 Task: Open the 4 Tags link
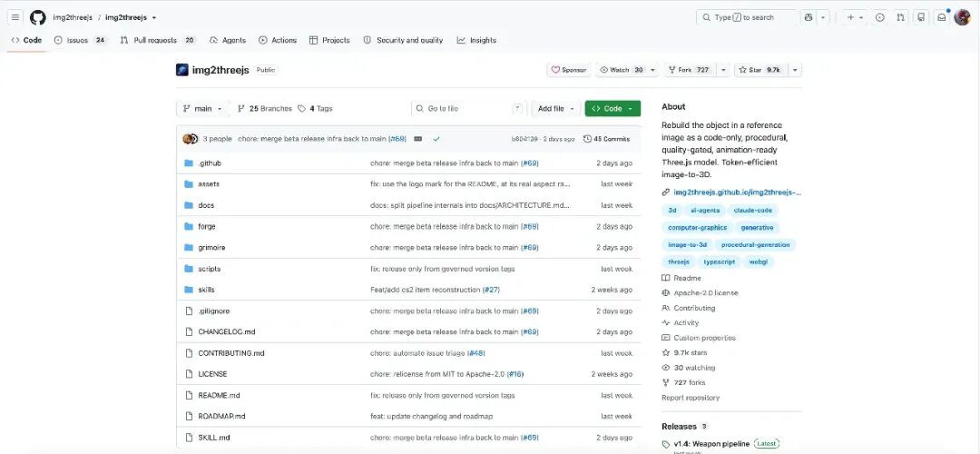[x=315, y=109]
